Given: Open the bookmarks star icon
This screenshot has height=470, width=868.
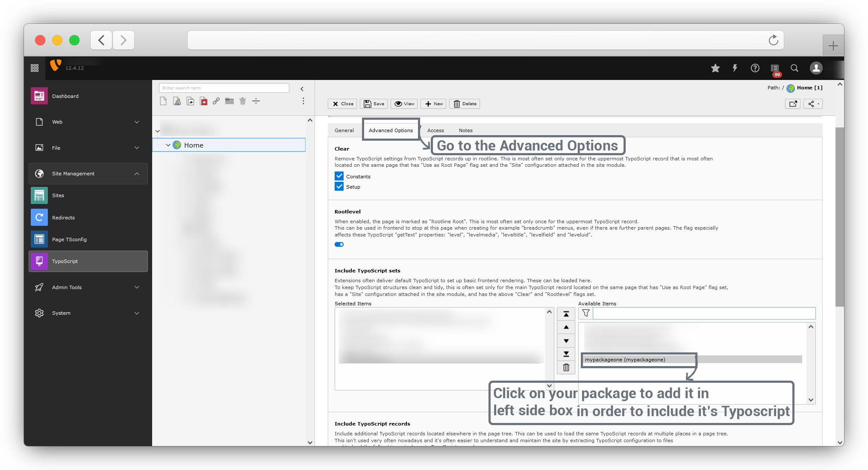Looking at the screenshot, I should point(715,68).
